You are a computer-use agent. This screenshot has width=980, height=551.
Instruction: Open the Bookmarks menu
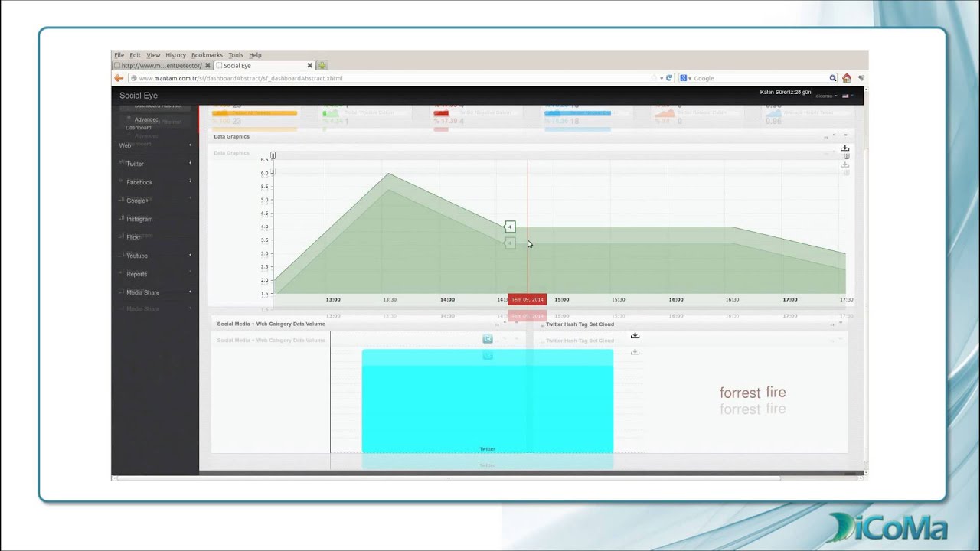pyautogui.click(x=207, y=55)
